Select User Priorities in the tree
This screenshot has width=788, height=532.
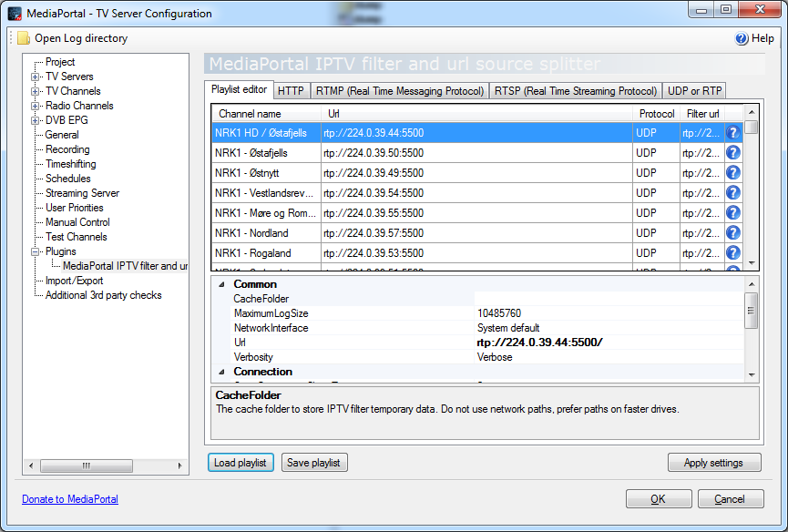tap(75, 208)
